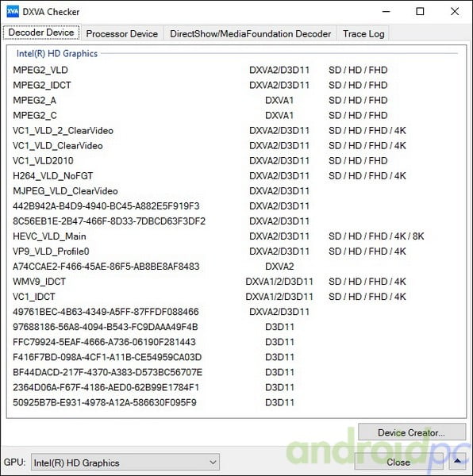
Task: Close the window with the title bar X
Action: click(455, 12)
